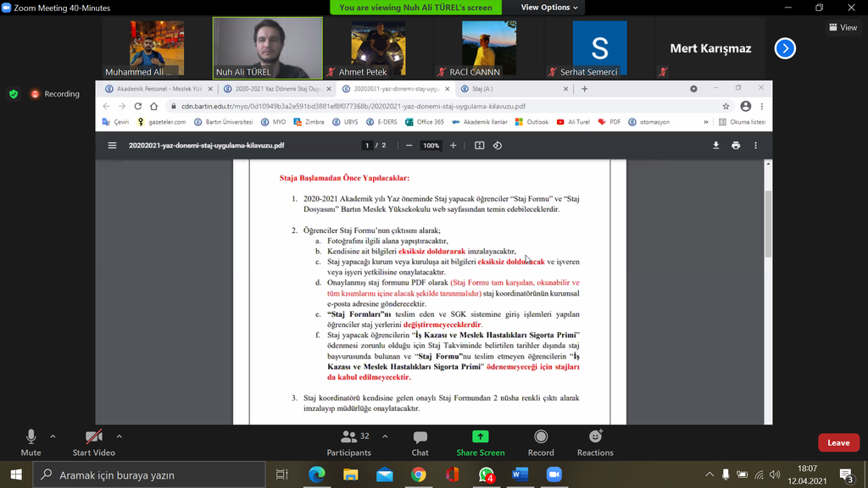The height and width of the screenshot is (488, 868).
Task: Click the encryption shield icon
Action: point(14,94)
